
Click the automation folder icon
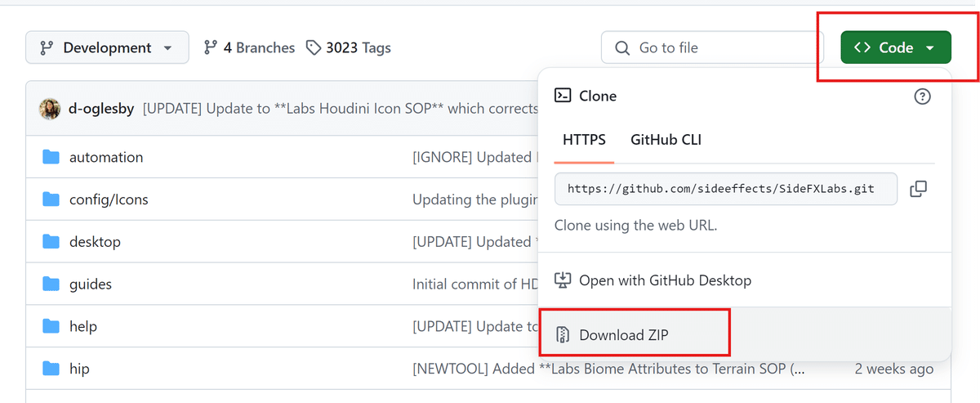51,157
